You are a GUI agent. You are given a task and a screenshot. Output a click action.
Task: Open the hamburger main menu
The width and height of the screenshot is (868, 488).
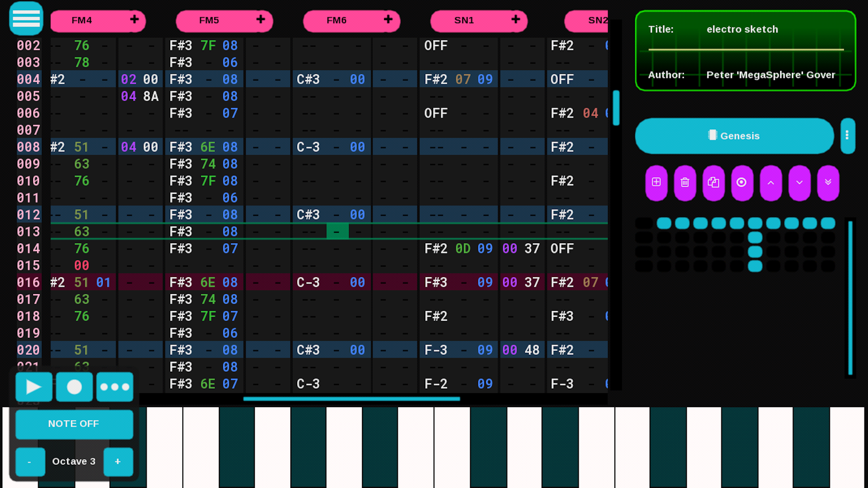point(26,18)
